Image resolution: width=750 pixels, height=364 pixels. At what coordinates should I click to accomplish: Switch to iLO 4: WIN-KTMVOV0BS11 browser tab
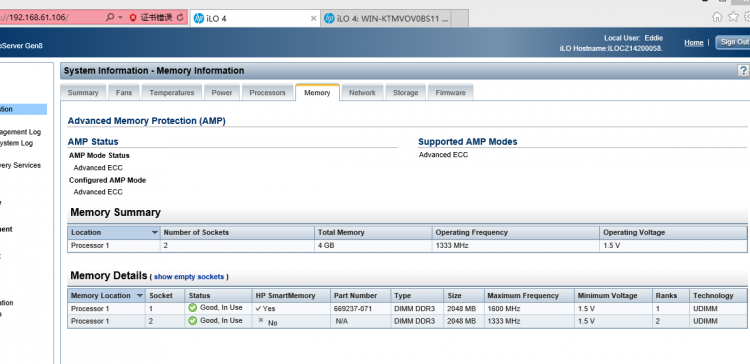pos(386,18)
